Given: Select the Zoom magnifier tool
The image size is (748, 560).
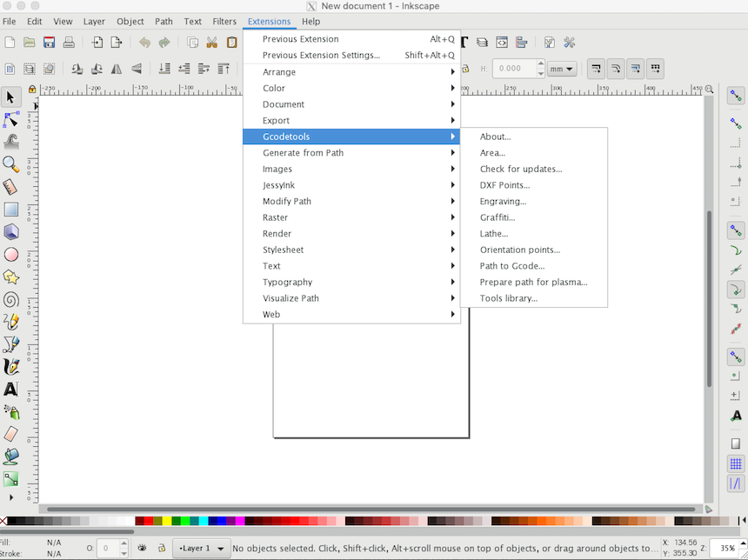Looking at the screenshot, I should (x=10, y=164).
